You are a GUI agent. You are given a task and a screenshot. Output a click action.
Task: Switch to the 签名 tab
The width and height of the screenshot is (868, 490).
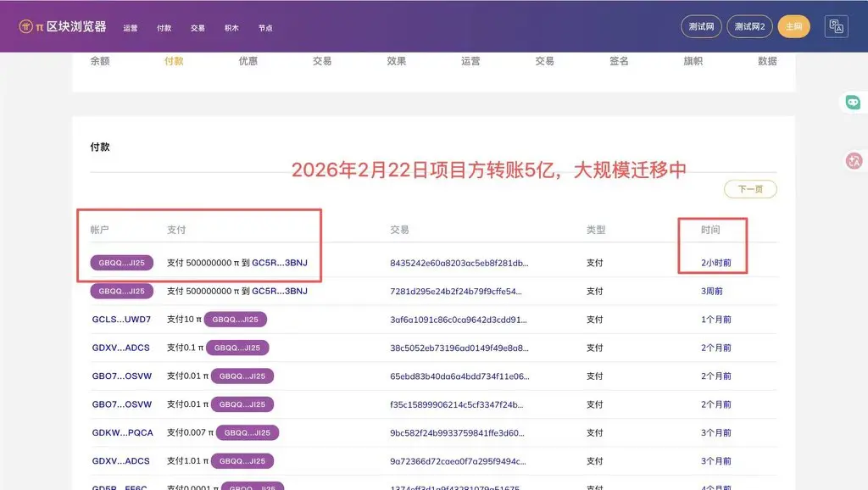click(618, 60)
